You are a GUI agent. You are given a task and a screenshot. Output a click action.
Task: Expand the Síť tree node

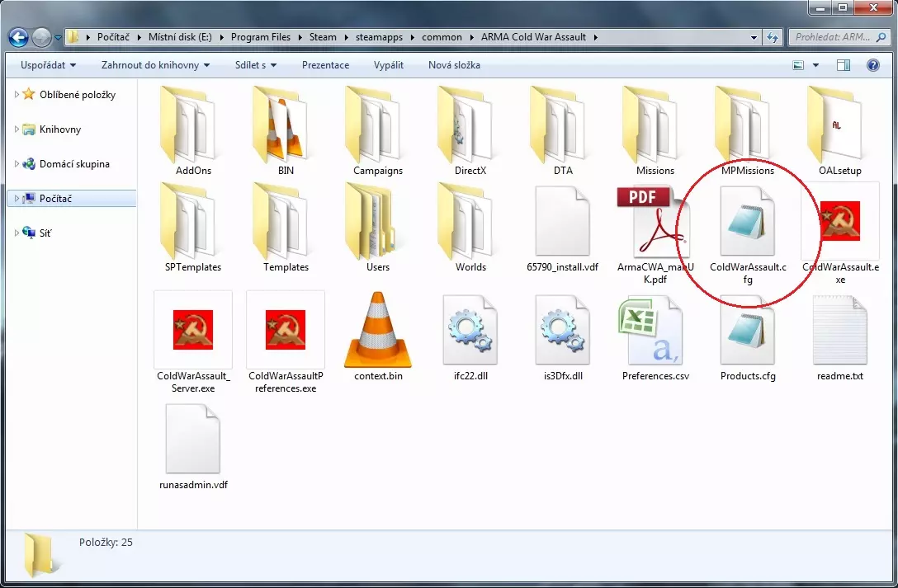17,233
